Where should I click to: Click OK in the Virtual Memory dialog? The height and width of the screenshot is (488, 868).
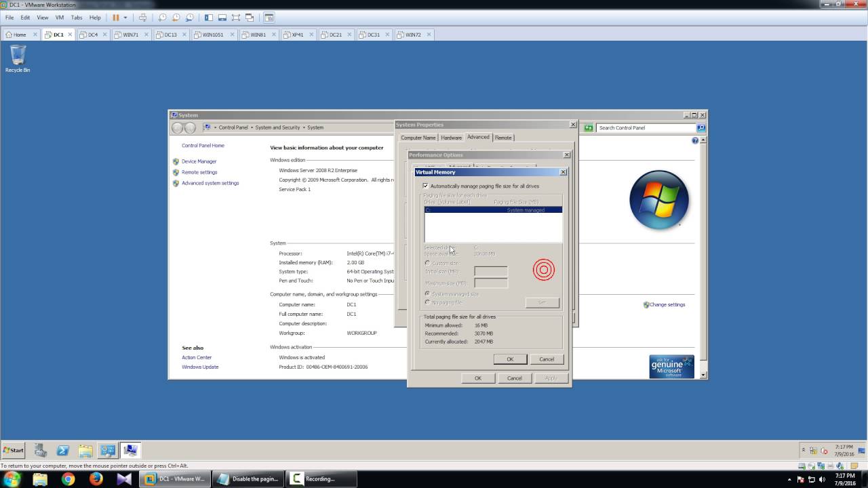(510, 359)
